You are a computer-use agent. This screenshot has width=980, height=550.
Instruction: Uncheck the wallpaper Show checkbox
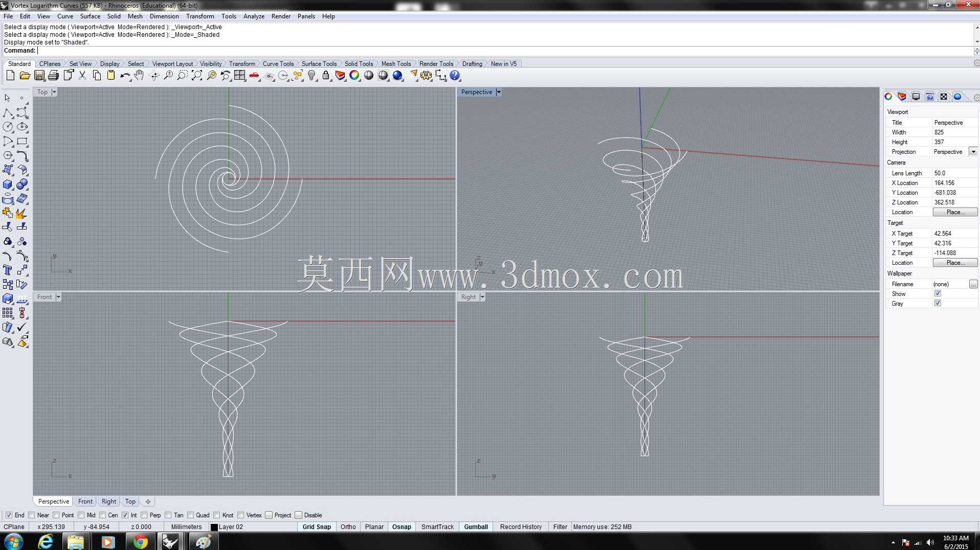(x=938, y=293)
